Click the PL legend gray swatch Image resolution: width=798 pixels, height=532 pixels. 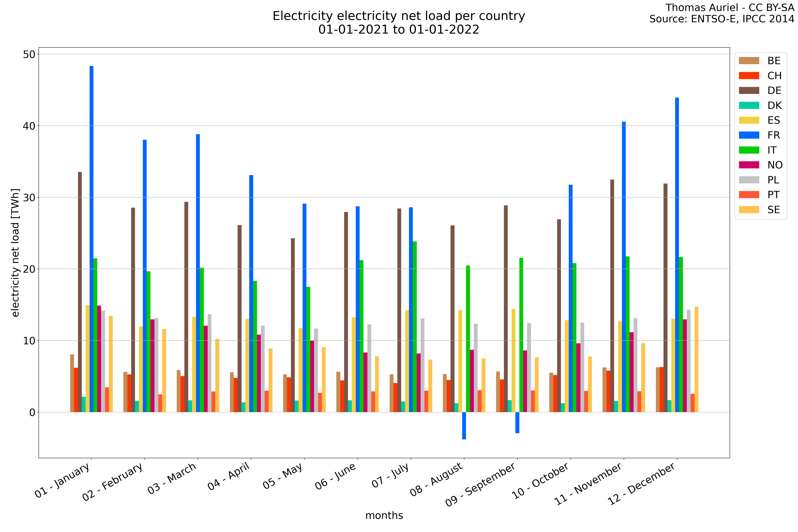tap(749, 180)
